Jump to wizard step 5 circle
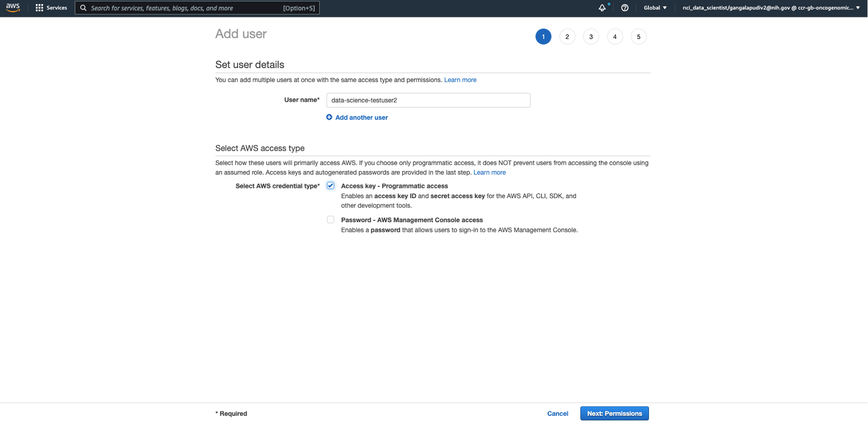The image size is (868, 424). coord(638,37)
